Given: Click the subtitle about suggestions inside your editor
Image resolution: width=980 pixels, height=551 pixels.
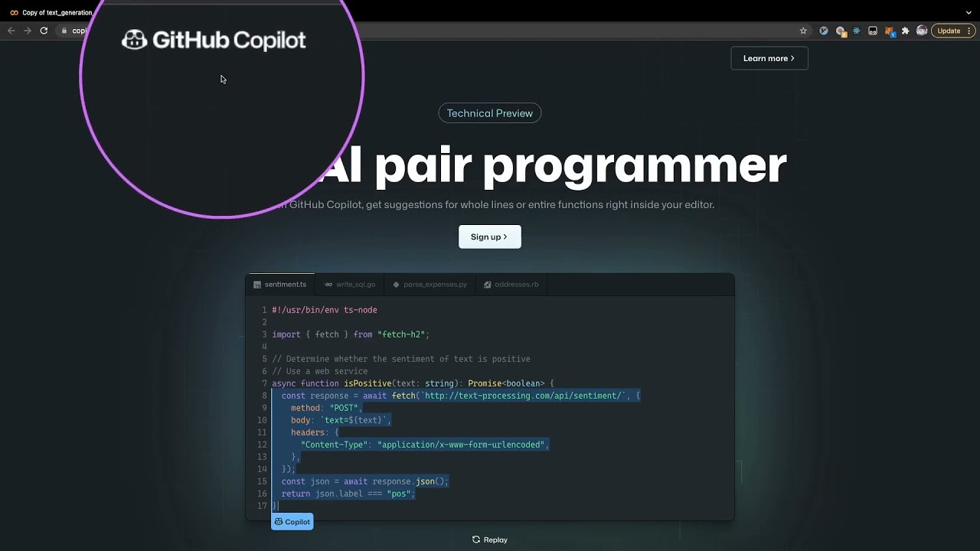Looking at the screenshot, I should [496, 204].
